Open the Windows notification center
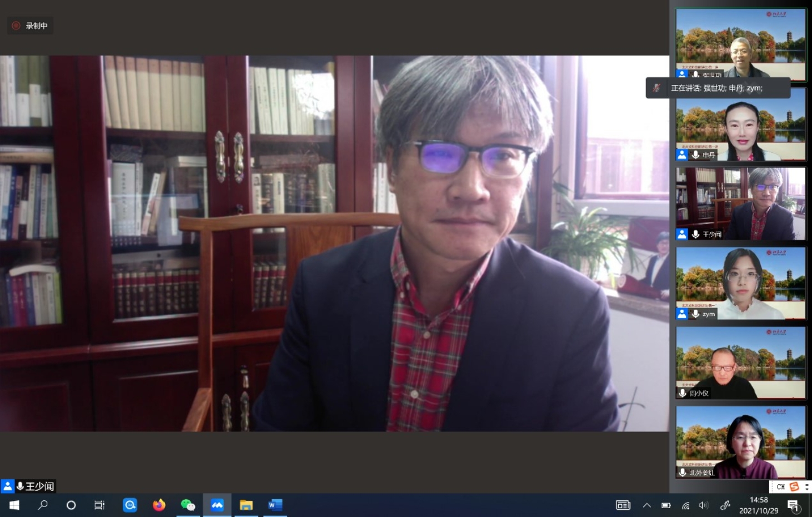This screenshot has height=517, width=812. point(794,506)
